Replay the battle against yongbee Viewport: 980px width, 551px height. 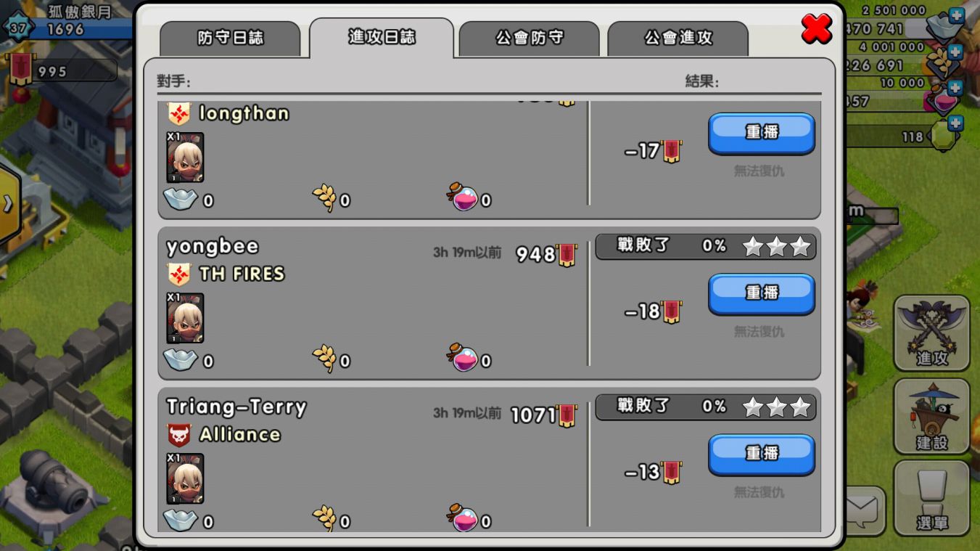(762, 294)
